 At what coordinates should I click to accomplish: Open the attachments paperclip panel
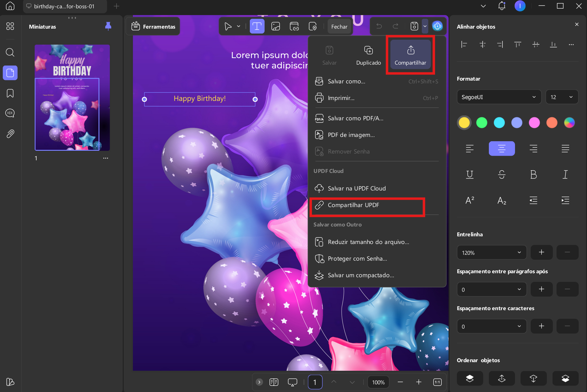pyautogui.click(x=10, y=134)
